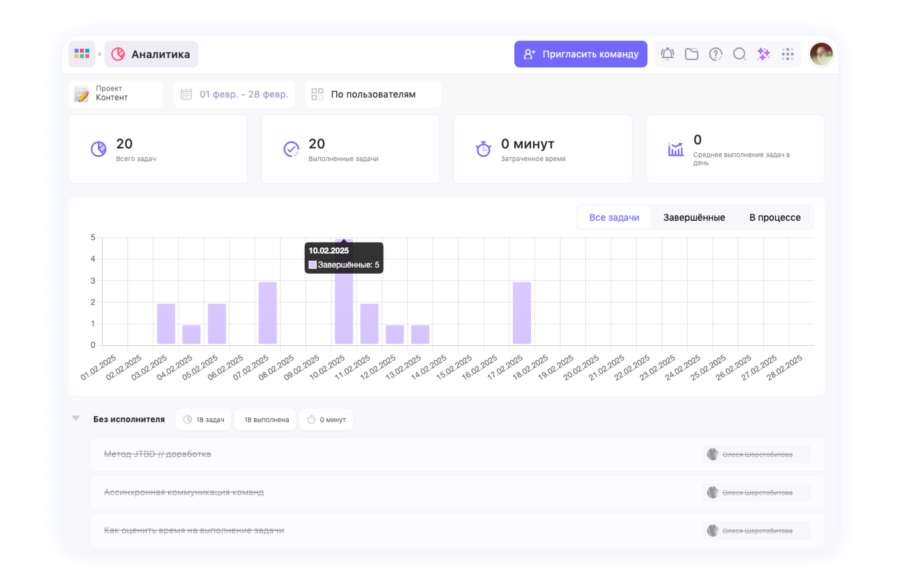Image resolution: width=900 pixels, height=588 pixels.
Task: Click the colorful modules icon top left
Action: (x=82, y=54)
